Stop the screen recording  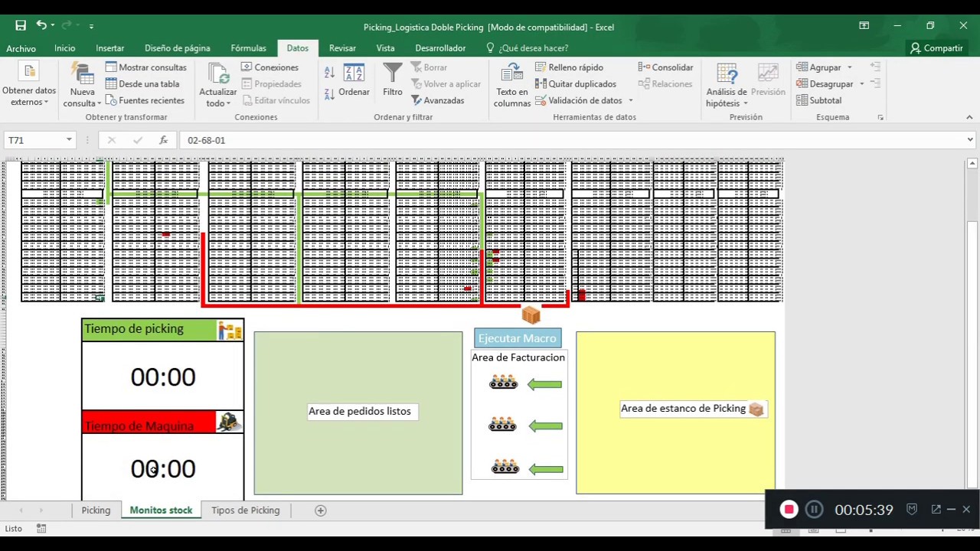pos(789,510)
